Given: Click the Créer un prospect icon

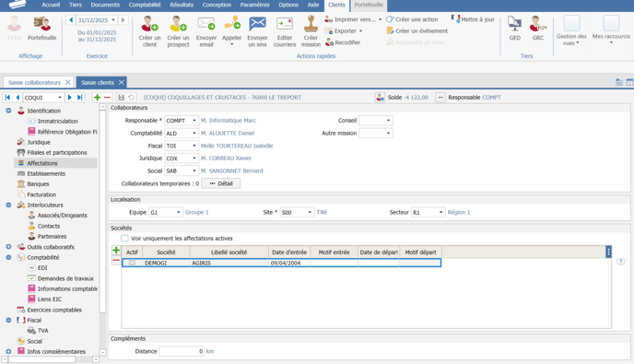Looking at the screenshot, I should coord(178,24).
